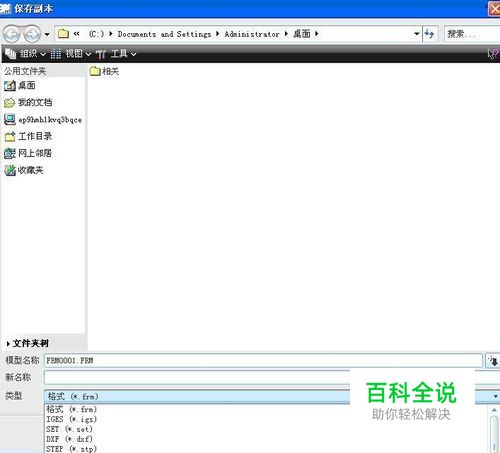Open the address bar history dropdown
This screenshot has height=453, width=500.
pos(417,34)
